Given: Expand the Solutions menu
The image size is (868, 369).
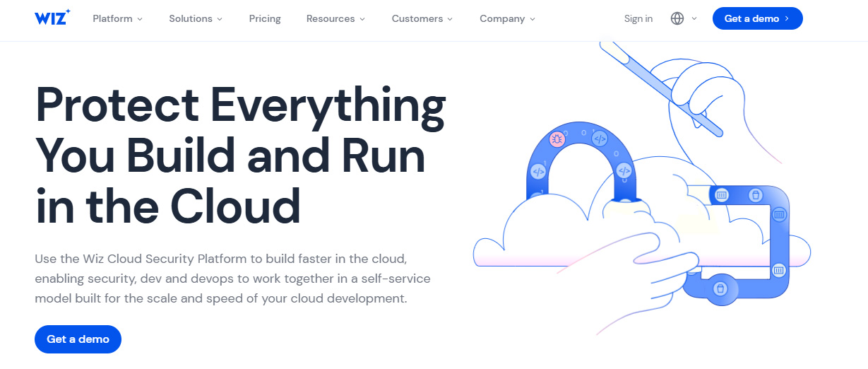Looking at the screenshot, I should [x=196, y=18].
